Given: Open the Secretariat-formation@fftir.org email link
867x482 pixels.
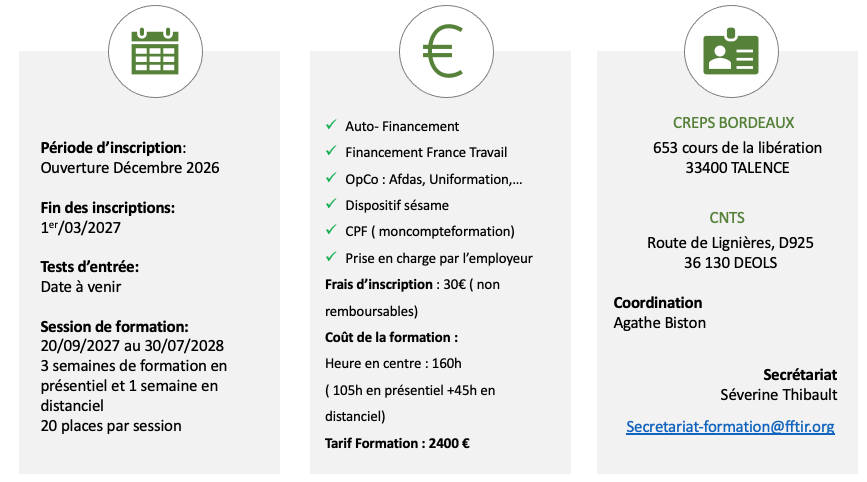Looking at the screenshot, I should 730,427.
